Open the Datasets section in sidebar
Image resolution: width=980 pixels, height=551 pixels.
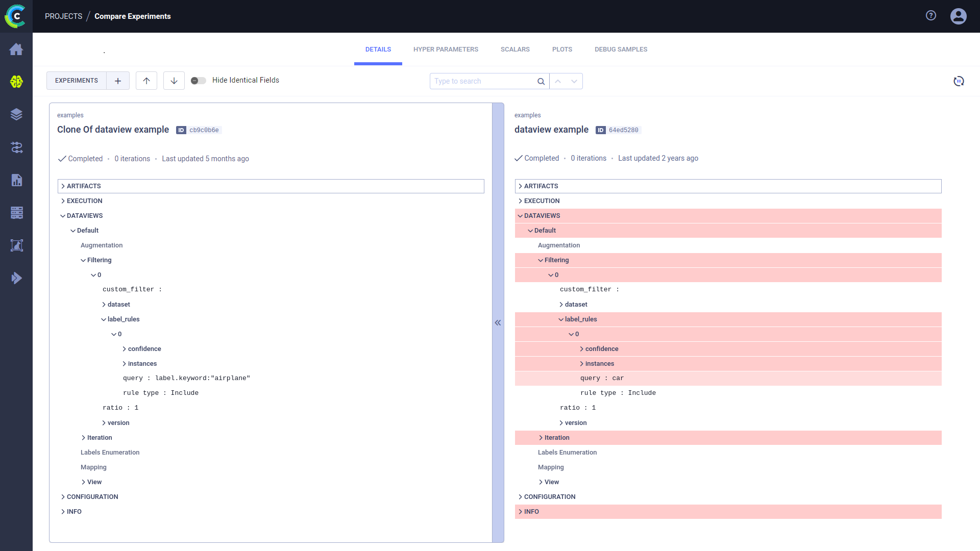(17, 114)
